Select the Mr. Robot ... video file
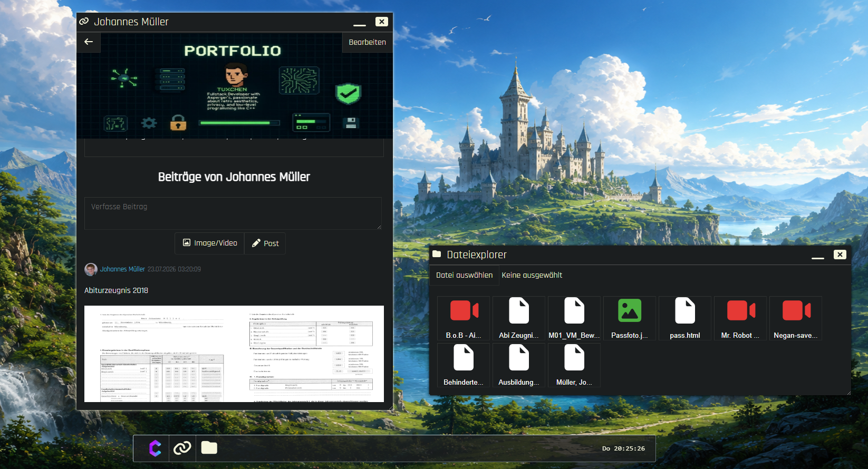Image resolution: width=868 pixels, height=469 pixels. tap(740, 318)
